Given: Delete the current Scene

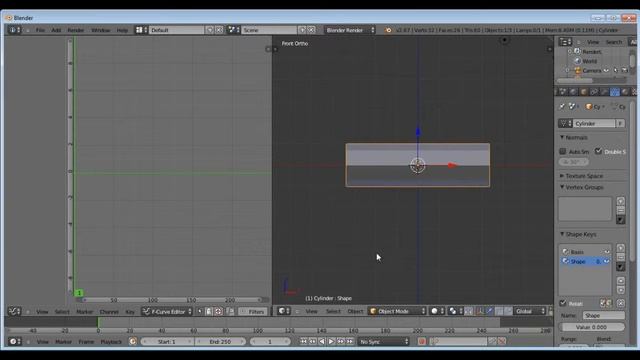Looking at the screenshot, I should [x=311, y=30].
